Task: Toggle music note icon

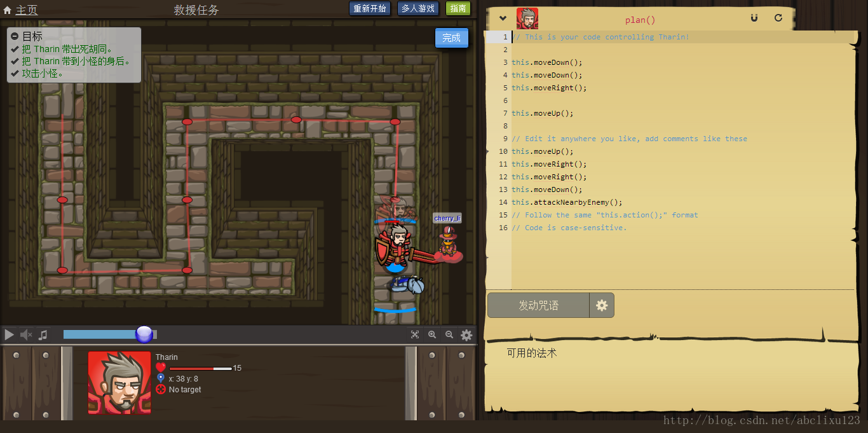Action: pyautogui.click(x=43, y=334)
